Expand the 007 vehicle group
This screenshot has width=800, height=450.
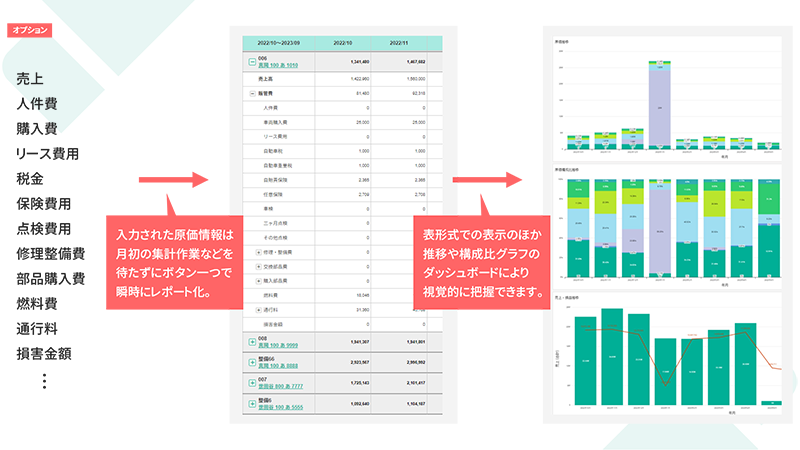tap(250, 384)
